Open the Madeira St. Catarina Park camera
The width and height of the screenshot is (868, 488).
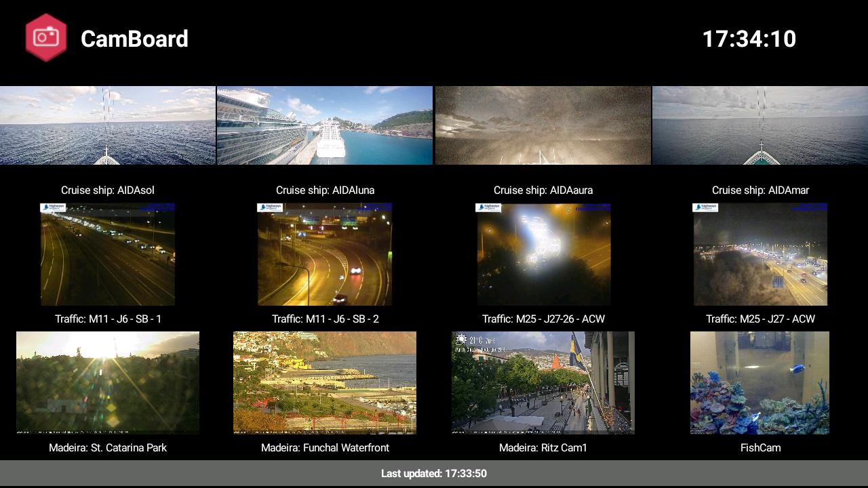108,382
